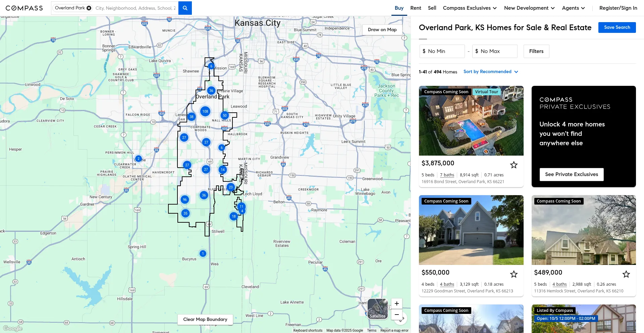Image resolution: width=644 pixels, height=333 pixels.
Task: Open Sort by Recommended dropdown
Action: click(491, 72)
